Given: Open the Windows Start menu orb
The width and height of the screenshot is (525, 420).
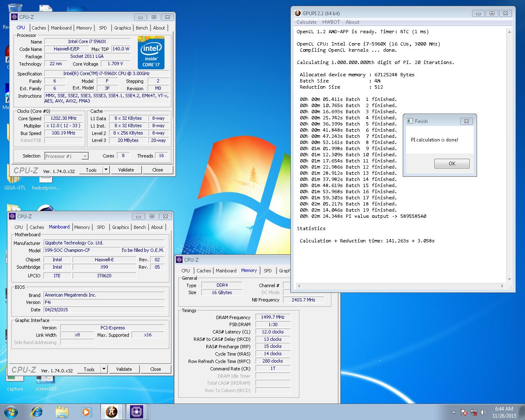Looking at the screenshot, I should [x=11, y=411].
